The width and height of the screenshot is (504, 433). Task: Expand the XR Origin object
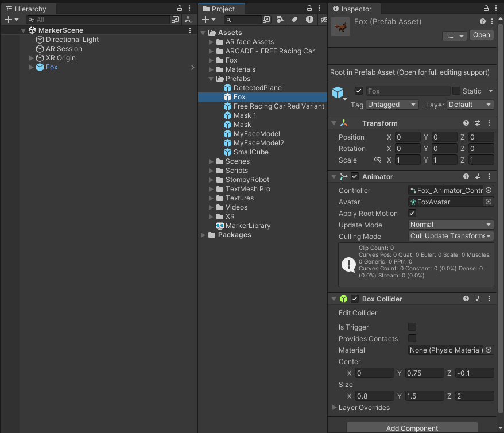[31, 58]
